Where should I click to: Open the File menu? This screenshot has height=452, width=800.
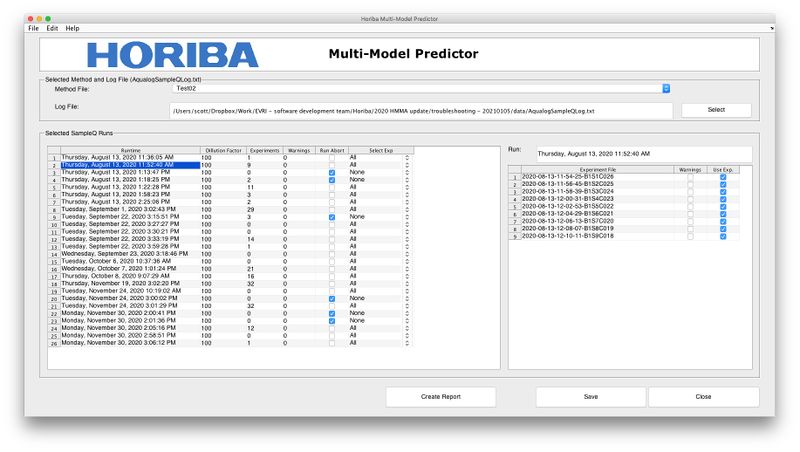[x=33, y=29]
